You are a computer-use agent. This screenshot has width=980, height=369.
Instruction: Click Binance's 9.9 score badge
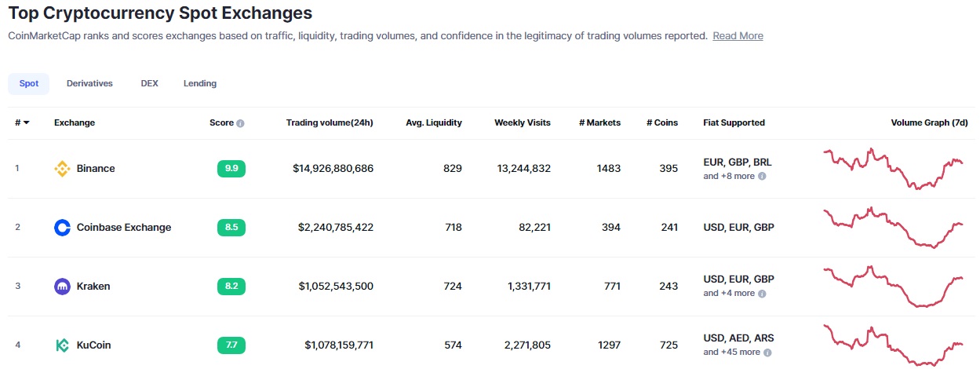tap(231, 168)
